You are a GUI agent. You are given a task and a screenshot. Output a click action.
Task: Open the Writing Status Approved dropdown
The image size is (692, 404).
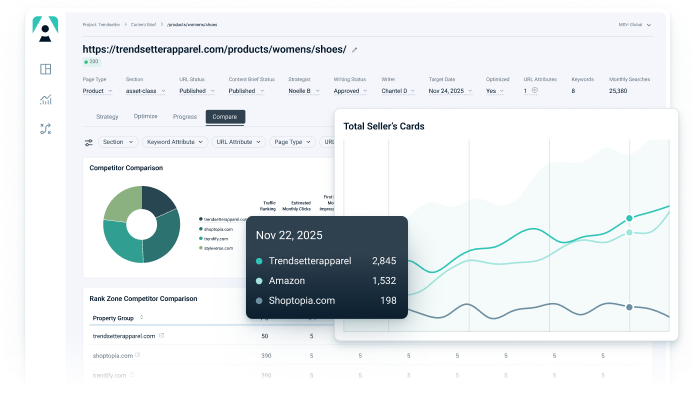point(350,90)
